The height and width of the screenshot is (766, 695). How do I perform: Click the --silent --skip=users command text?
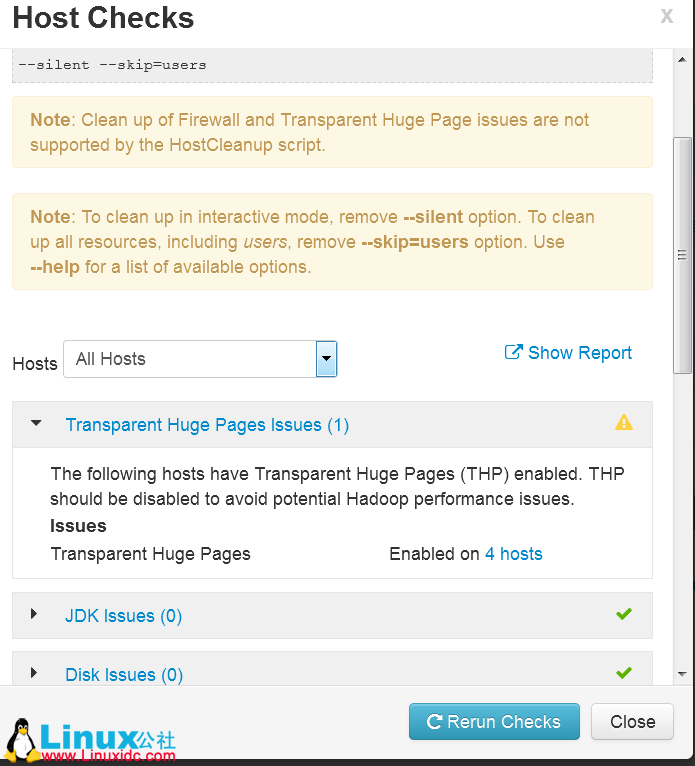point(112,65)
